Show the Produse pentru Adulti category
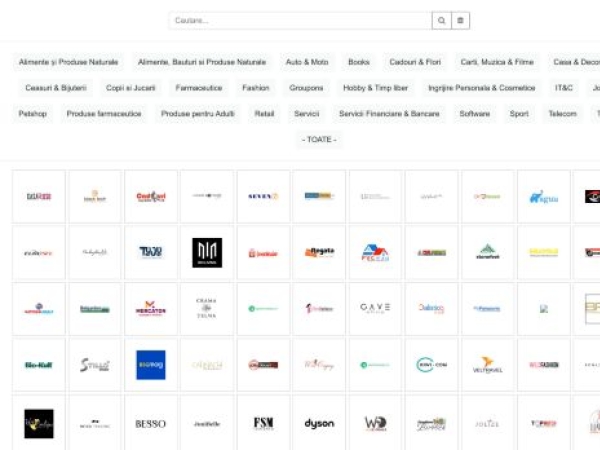Viewport: 600px width, 450px height. [198, 114]
